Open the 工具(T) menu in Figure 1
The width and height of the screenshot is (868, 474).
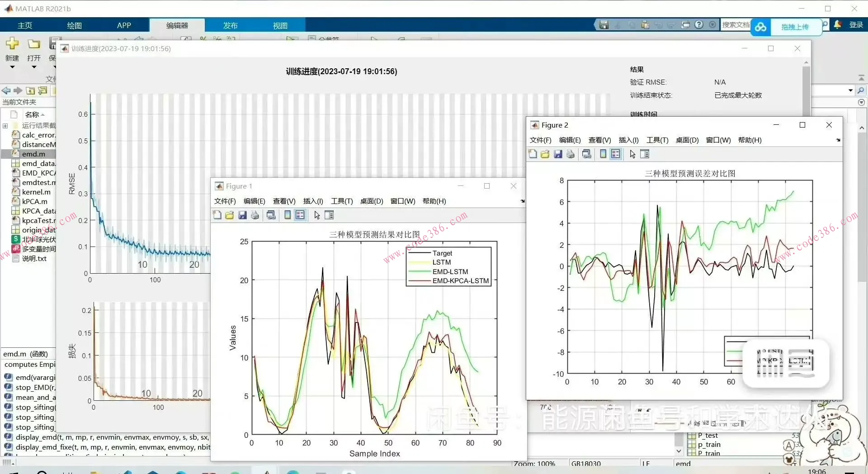(341, 201)
